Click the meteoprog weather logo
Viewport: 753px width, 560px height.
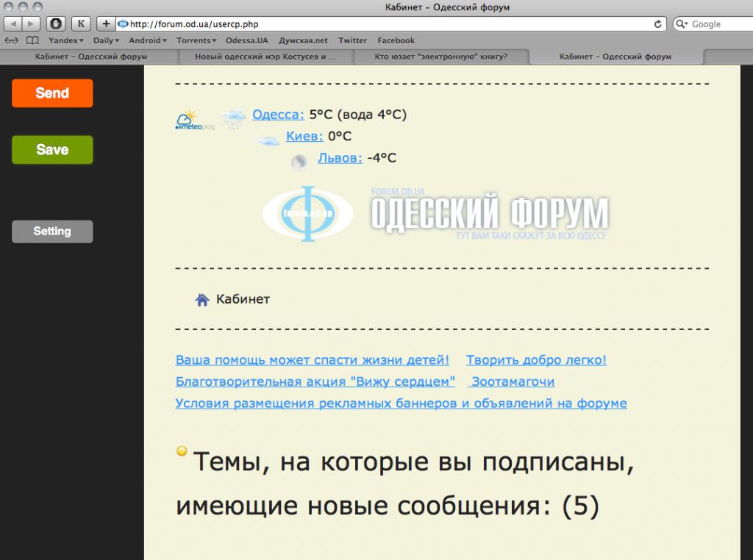coord(188,120)
